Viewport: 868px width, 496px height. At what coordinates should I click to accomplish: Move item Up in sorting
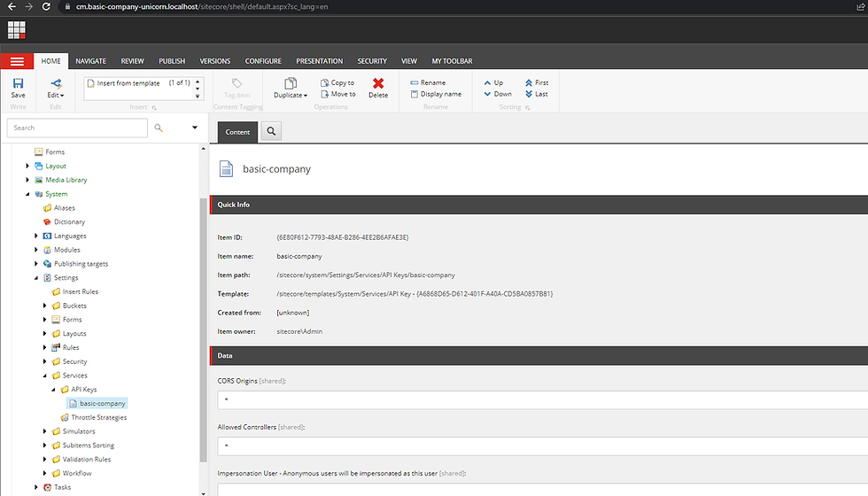click(x=493, y=82)
